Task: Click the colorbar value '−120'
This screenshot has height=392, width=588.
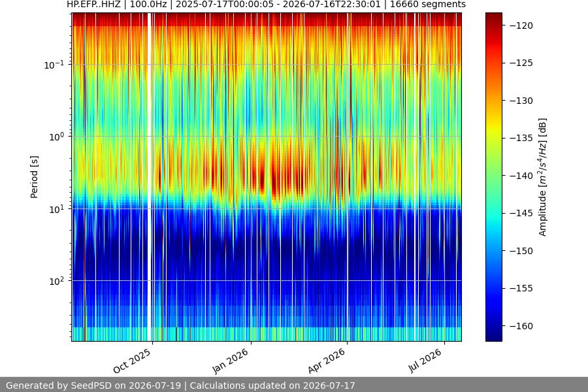Action: (x=521, y=25)
